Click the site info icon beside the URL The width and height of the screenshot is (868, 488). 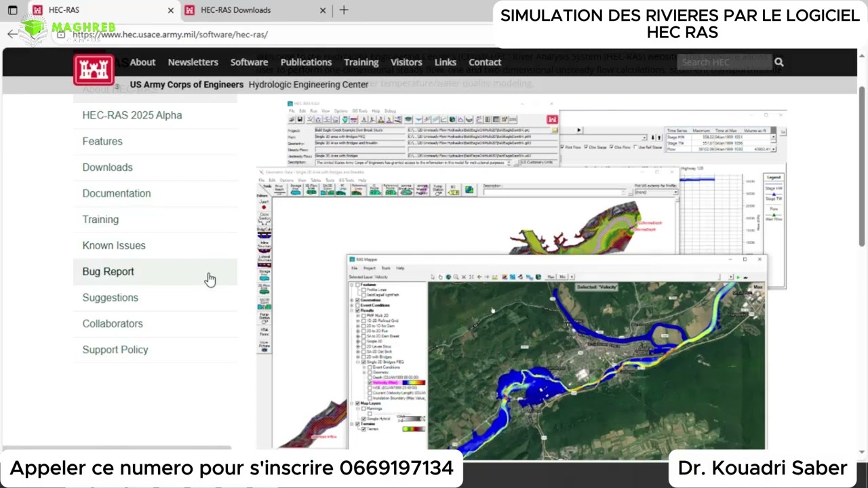coord(61,34)
